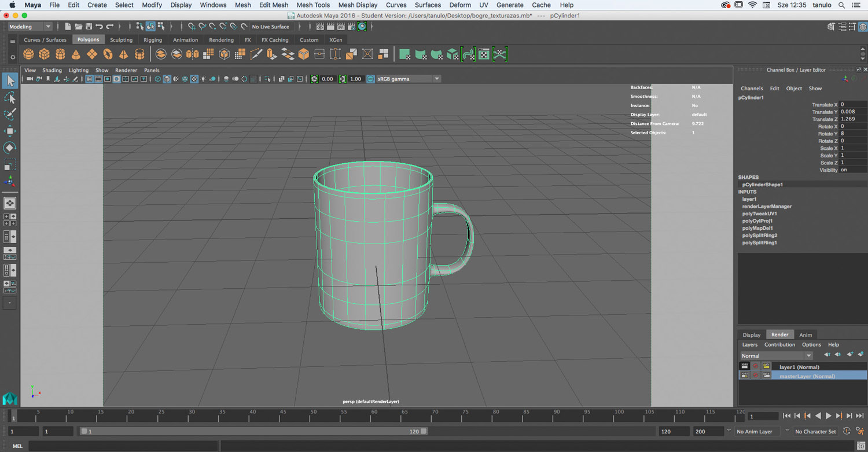The width and height of the screenshot is (868, 452).
Task: Choose the Lasso select tool
Action: click(10, 98)
